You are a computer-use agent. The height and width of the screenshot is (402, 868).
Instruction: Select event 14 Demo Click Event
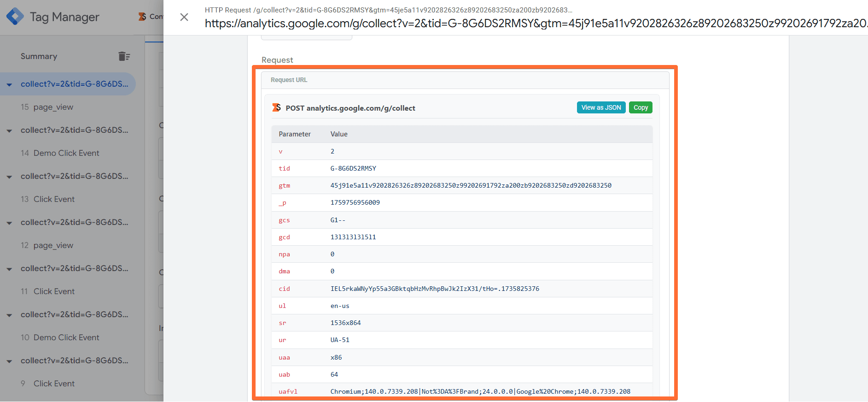pos(66,153)
